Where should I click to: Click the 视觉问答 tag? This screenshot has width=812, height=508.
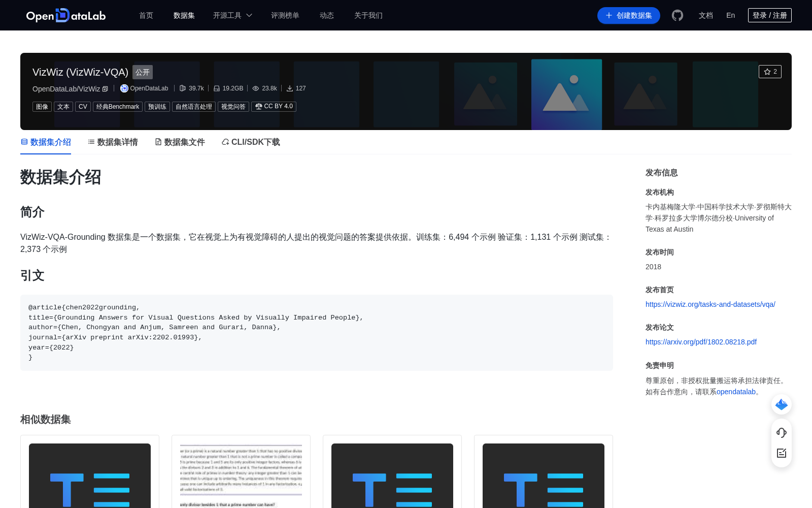coord(233,107)
